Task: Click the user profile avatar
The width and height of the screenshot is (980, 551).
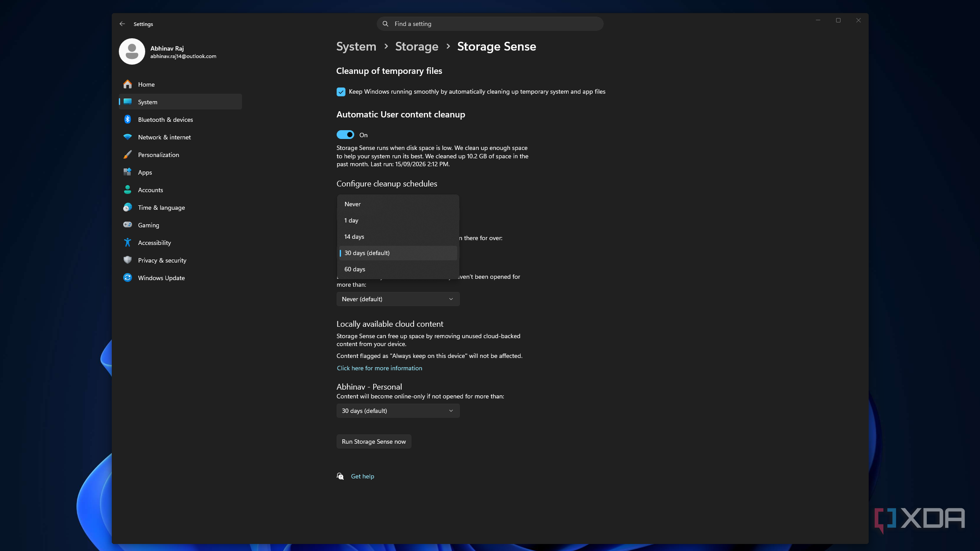Action: pos(132,51)
